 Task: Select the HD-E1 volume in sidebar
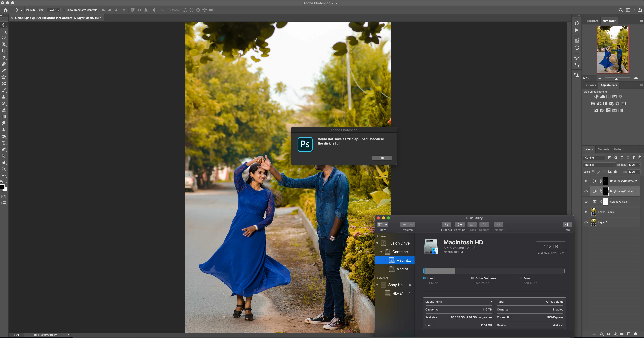click(x=398, y=293)
